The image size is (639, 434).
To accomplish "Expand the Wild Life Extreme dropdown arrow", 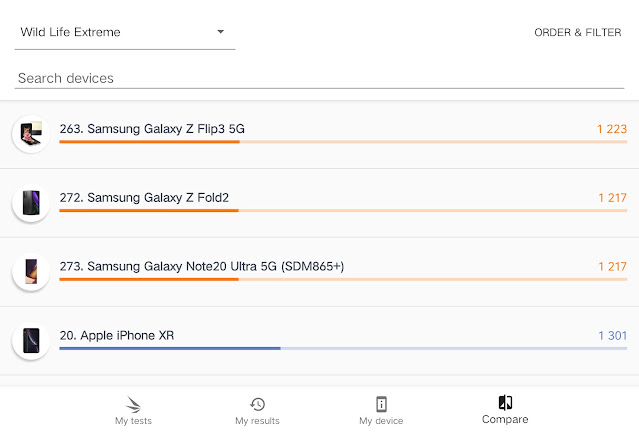I will click(220, 32).
